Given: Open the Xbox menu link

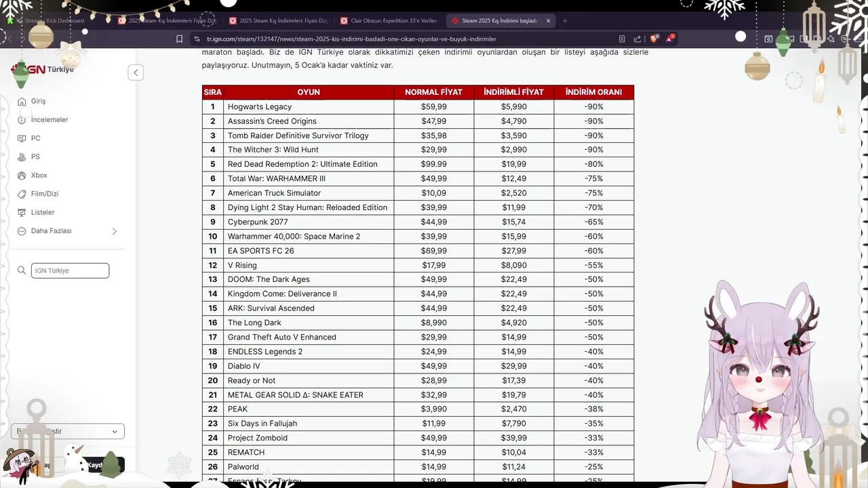Looking at the screenshot, I should point(39,176).
